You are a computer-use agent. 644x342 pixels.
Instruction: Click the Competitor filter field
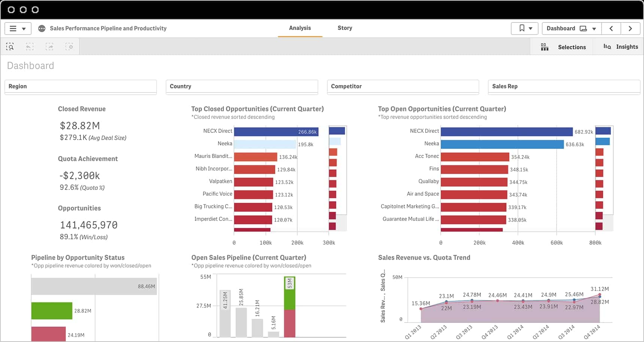point(403,86)
